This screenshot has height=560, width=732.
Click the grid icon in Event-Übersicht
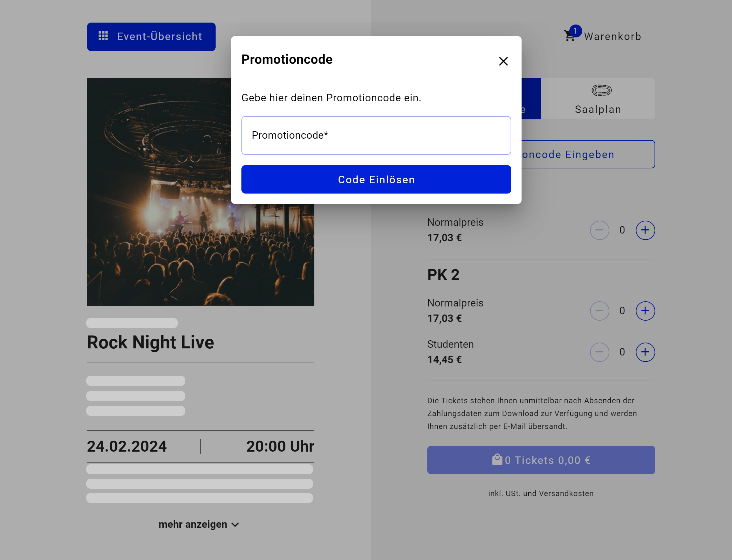pyautogui.click(x=103, y=36)
